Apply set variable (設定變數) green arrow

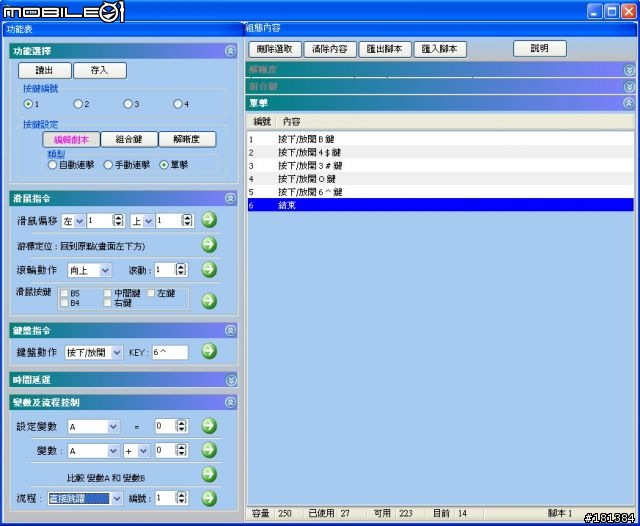click(x=209, y=426)
